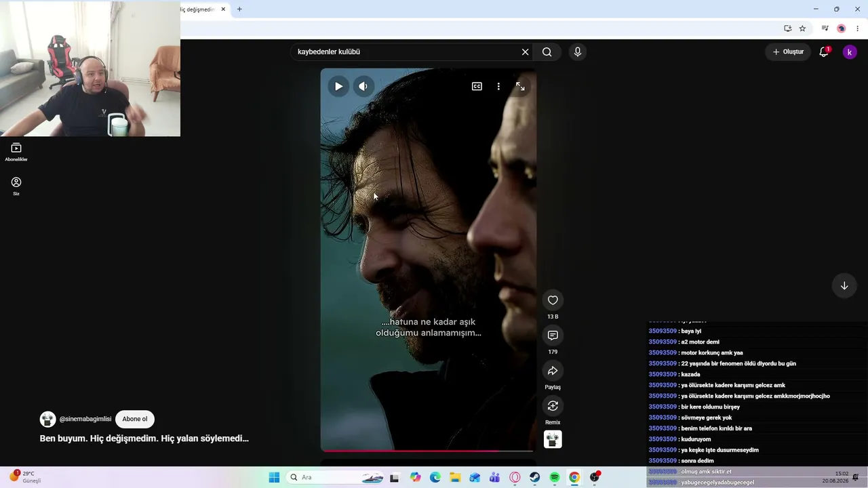The width and height of the screenshot is (868, 488).
Task: Click chat message 'sonra dedim'
Action: [697, 462]
